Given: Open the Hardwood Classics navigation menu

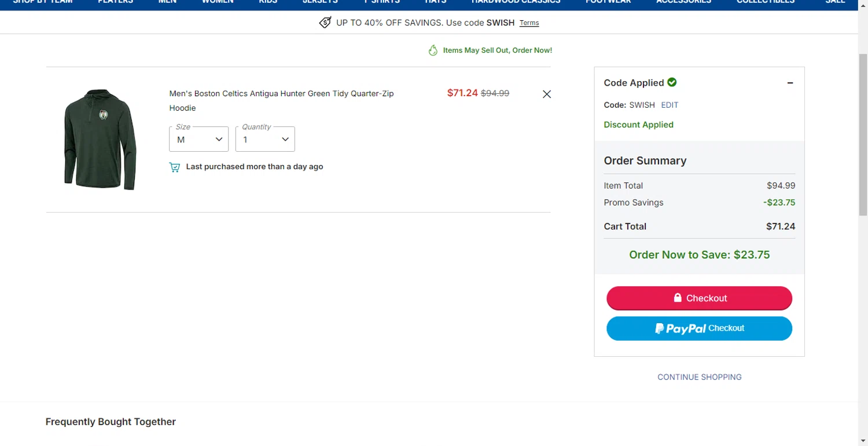Looking at the screenshot, I should (516, 2).
